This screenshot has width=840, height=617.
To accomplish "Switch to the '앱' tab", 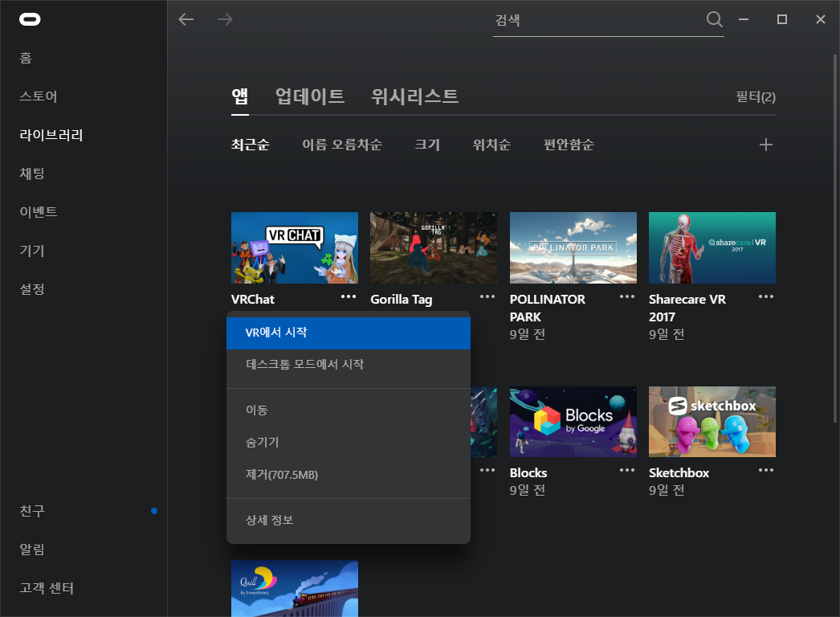I will [x=240, y=97].
